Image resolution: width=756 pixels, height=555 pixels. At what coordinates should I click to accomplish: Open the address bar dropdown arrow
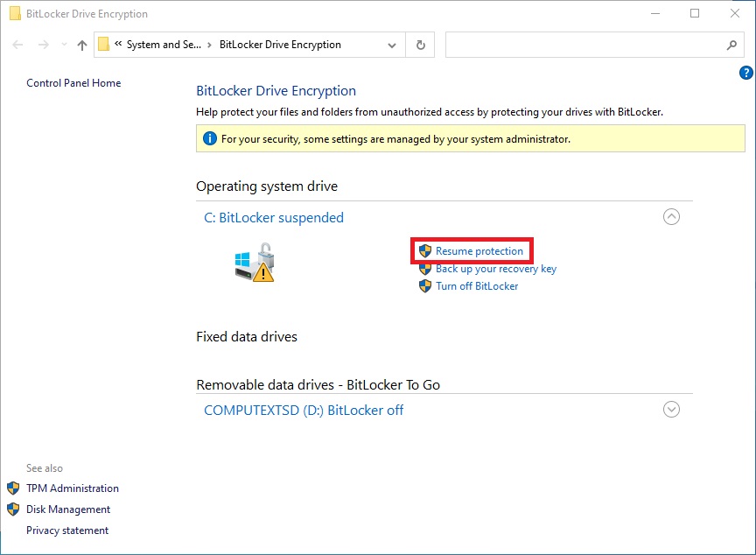tap(391, 44)
